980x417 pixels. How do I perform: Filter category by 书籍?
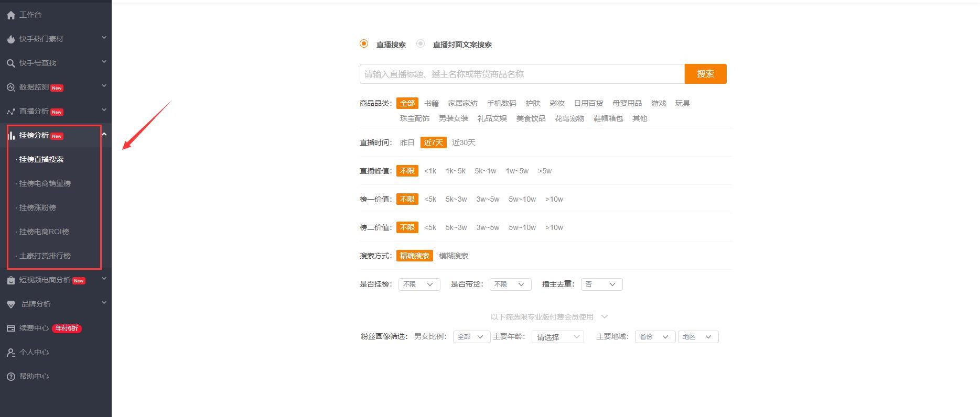click(x=432, y=103)
